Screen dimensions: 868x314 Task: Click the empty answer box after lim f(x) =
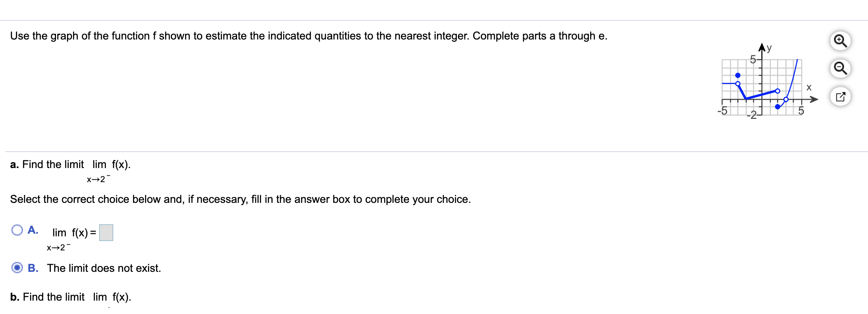tap(106, 232)
